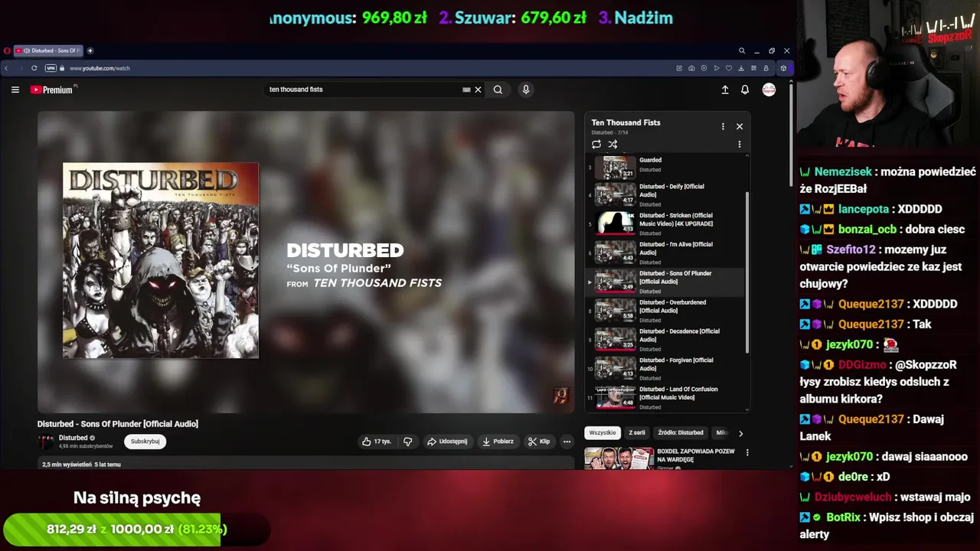Go back with the browser back arrow
Viewport: 980px width, 551px height.
coord(6,68)
